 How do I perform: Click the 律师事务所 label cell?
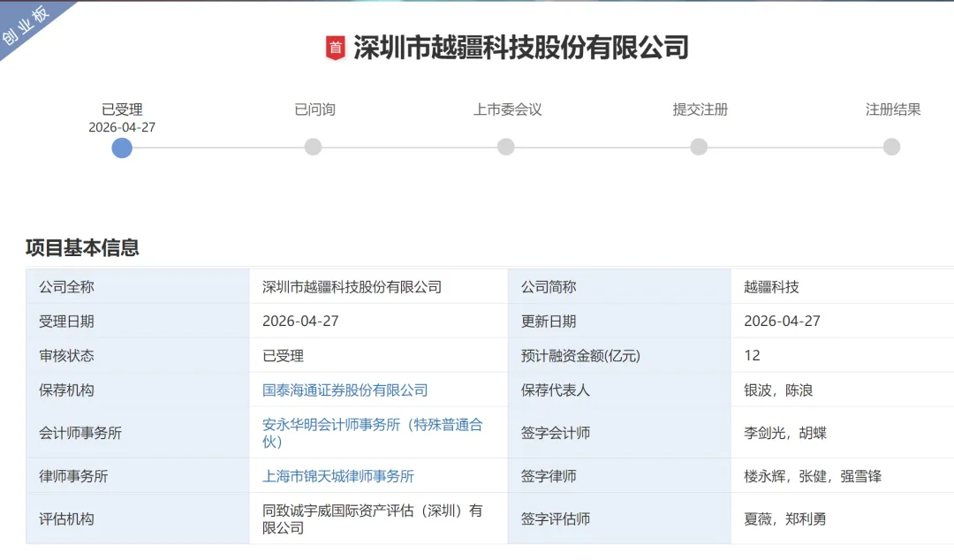[x=138, y=476]
